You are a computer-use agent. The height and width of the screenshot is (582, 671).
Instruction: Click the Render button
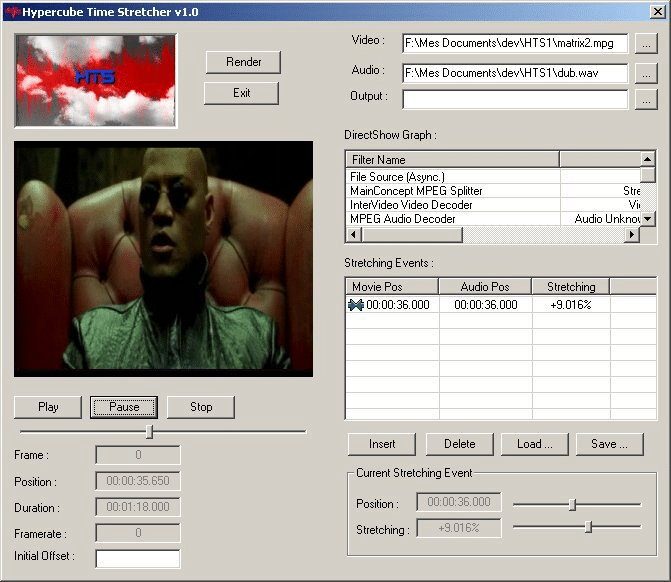coord(243,62)
